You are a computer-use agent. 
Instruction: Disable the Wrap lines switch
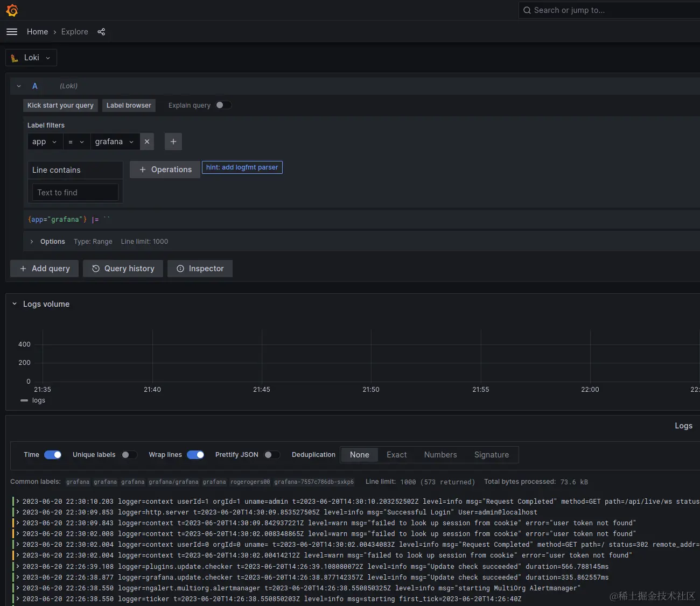point(195,455)
